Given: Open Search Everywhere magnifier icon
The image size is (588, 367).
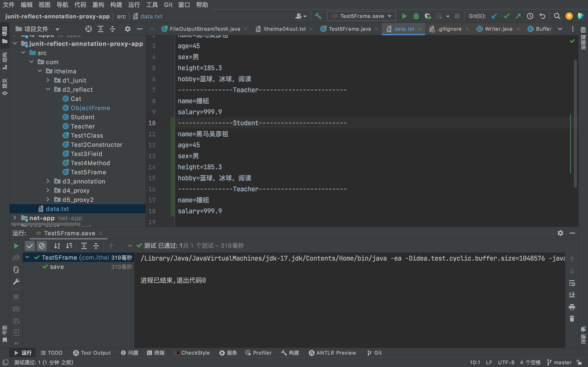Looking at the screenshot, I should (557, 16).
